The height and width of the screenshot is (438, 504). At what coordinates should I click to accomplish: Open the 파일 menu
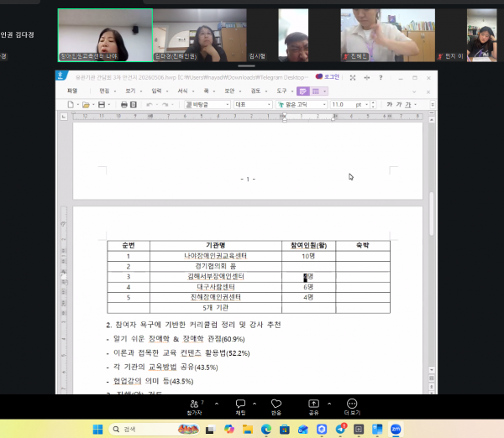tap(72, 91)
